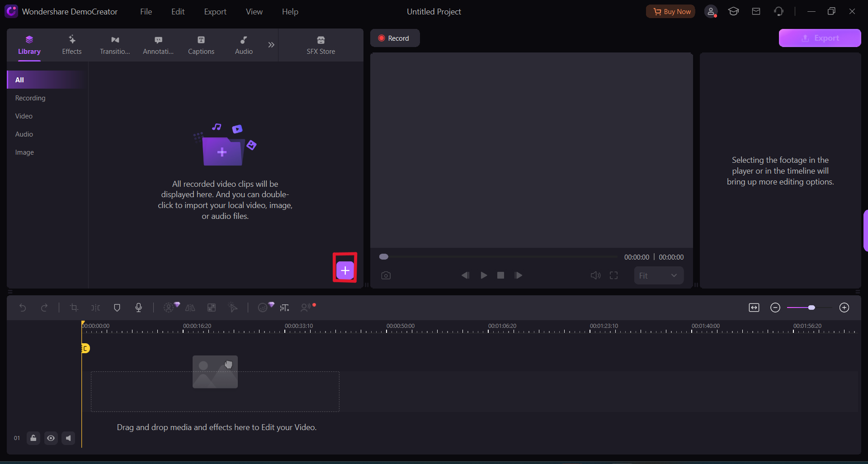Click the timeline zoom slider

pyautogui.click(x=809, y=308)
